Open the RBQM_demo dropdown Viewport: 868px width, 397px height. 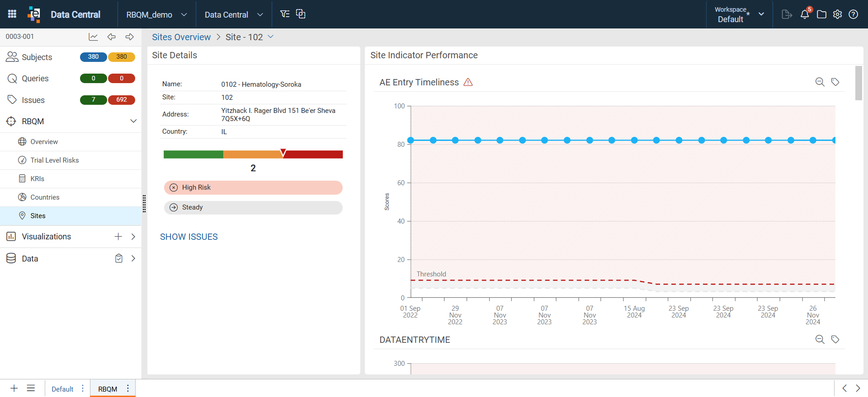[x=156, y=14]
